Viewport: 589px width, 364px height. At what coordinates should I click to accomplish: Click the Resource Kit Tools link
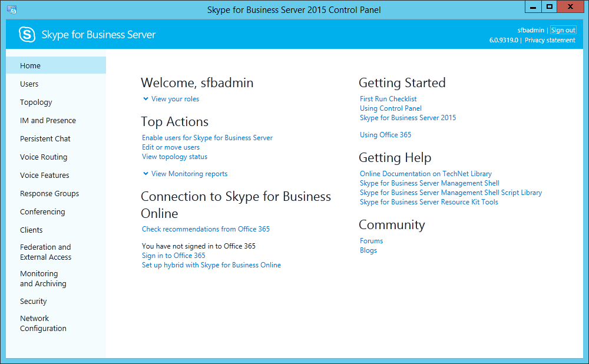click(429, 201)
